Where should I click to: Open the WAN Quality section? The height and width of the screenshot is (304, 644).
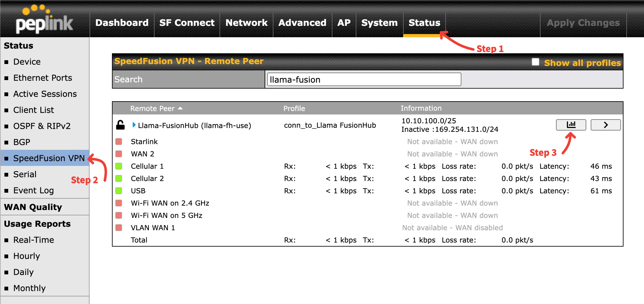tap(33, 207)
